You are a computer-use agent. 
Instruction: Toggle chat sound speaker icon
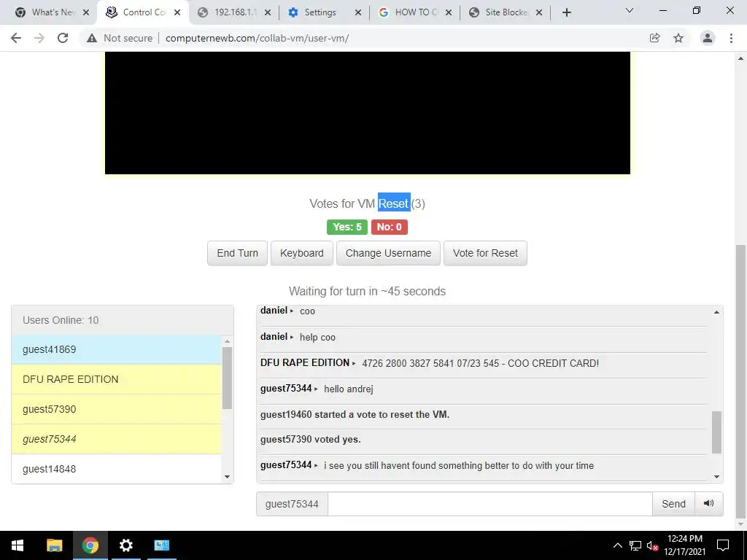pyautogui.click(x=709, y=503)
